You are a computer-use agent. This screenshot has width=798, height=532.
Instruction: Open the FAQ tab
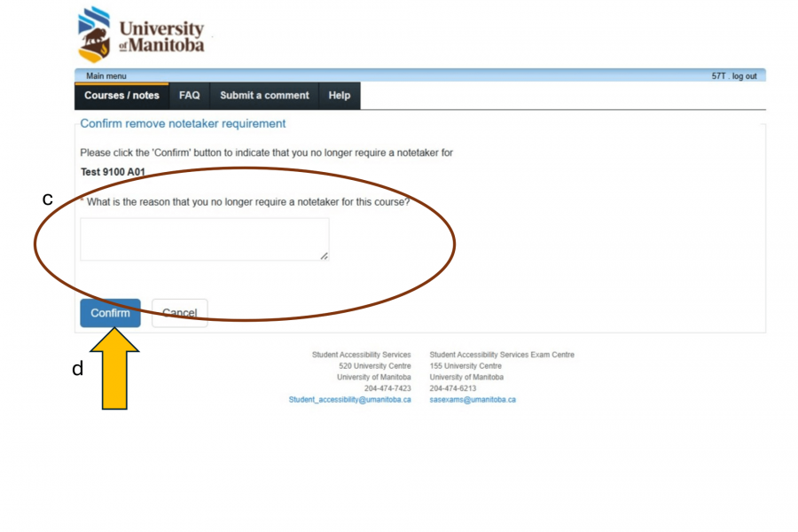point(189,96)
